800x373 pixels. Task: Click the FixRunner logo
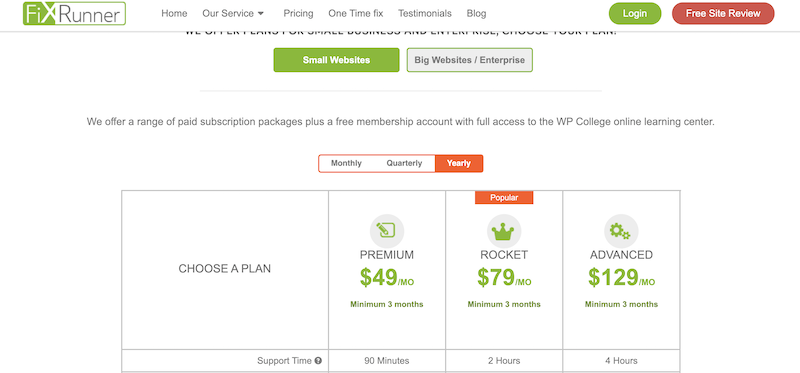[x=74, y=14]
